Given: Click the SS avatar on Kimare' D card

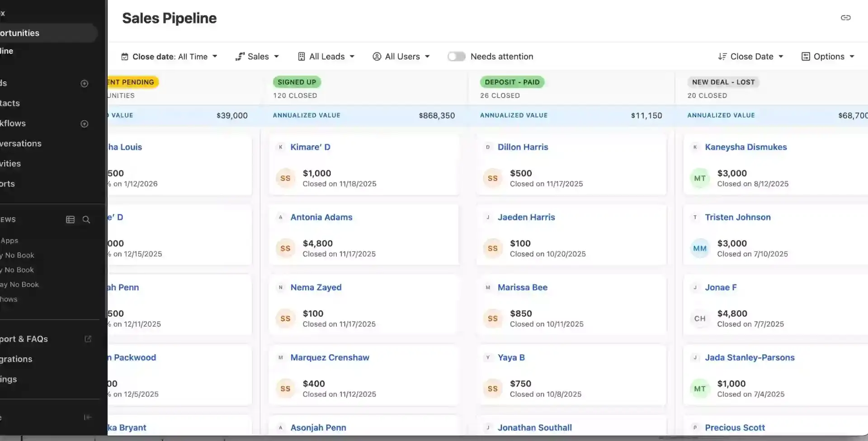Looking at the screenshot, I should coord(285,178).
